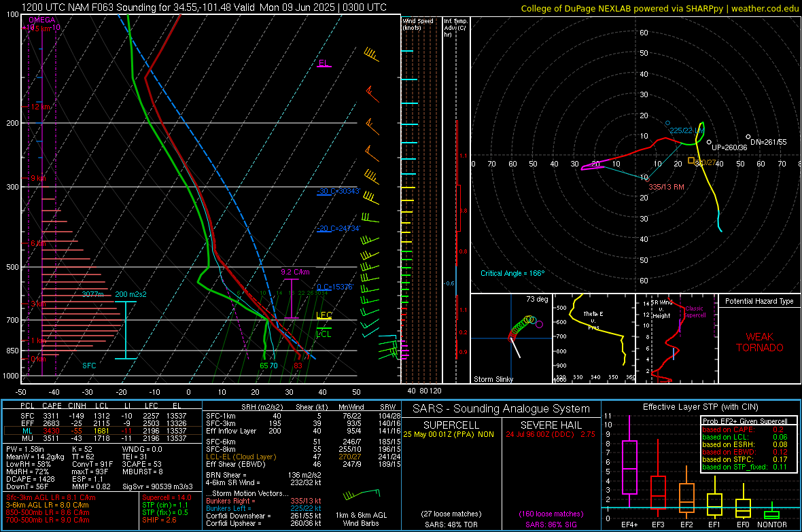Select the magenta EF4+ box plot
Screen dimensions: 802x532
tap(629, 463)
